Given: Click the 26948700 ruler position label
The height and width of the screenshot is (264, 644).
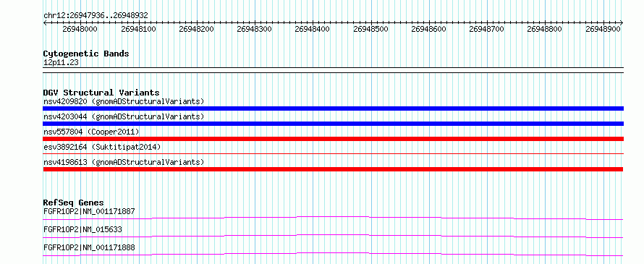Looking at the screenshot, I should click(x=486, y=30).
